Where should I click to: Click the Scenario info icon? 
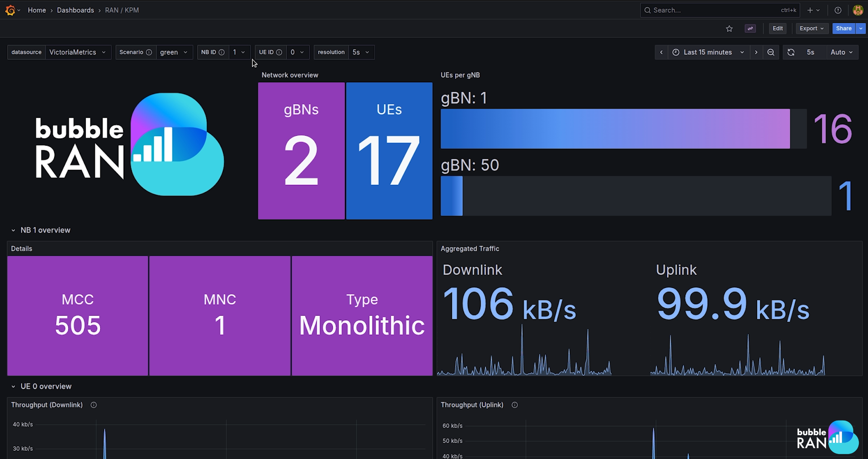149,52
